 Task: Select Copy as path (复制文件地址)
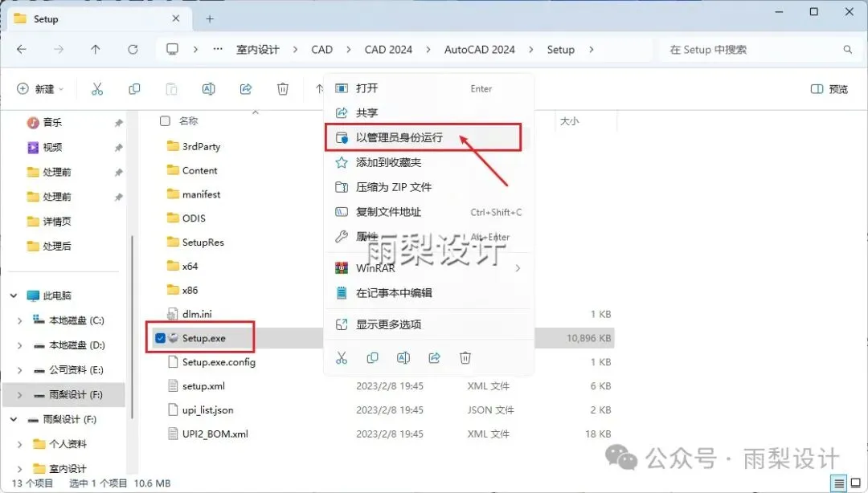[x=428, y=212]
